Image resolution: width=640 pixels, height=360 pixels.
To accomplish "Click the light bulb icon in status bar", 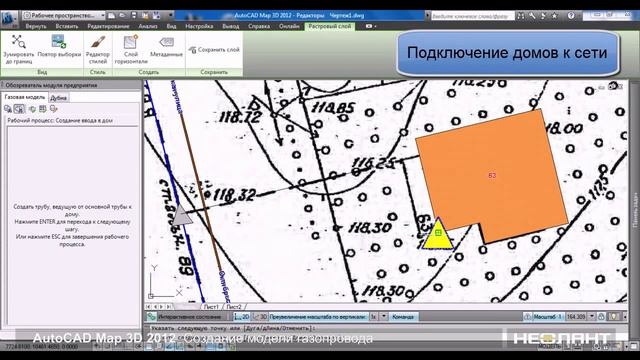I will tap(614, 317).
